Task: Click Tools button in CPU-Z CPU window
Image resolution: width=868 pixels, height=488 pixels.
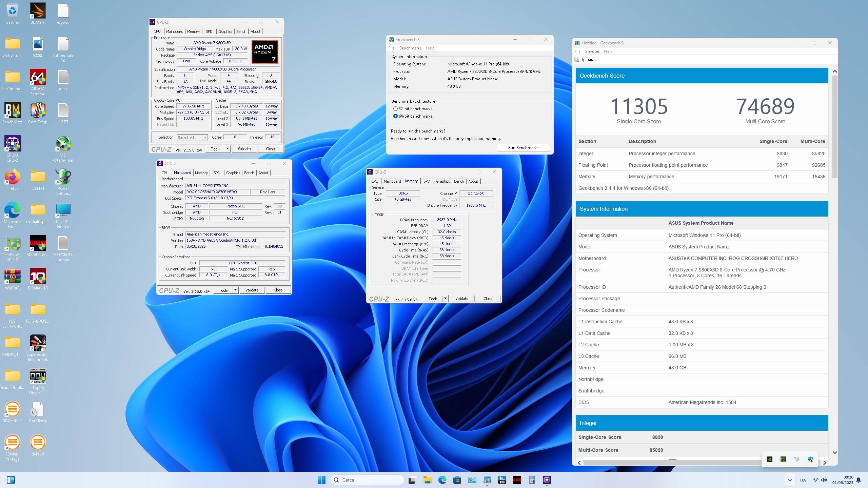Action: [x=215, y=148]
